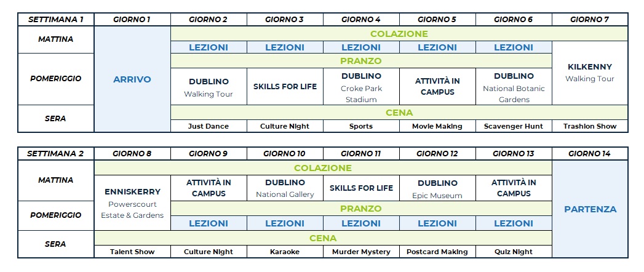644x272 pixels.
Task: Click the Quiz Night evening cell
Action: coord(514,252)
